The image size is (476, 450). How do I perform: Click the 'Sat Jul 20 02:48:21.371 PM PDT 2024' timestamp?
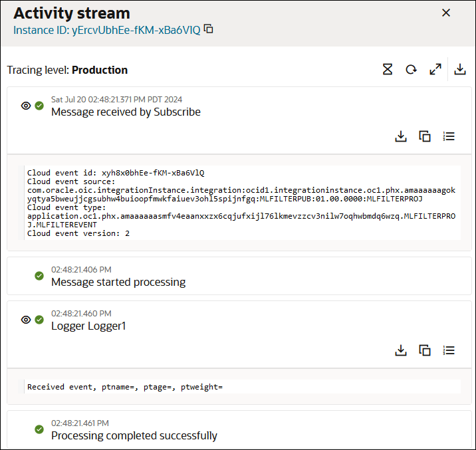tap(116, 100)
